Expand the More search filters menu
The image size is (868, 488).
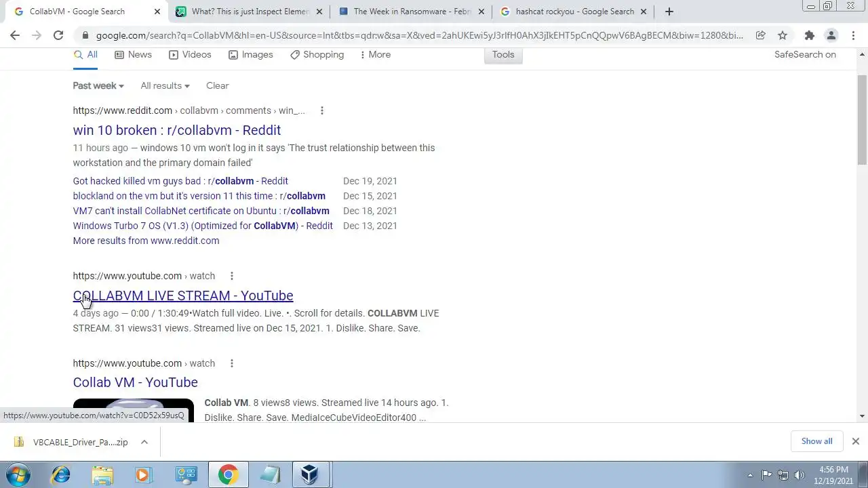click(x=375, y=54)
